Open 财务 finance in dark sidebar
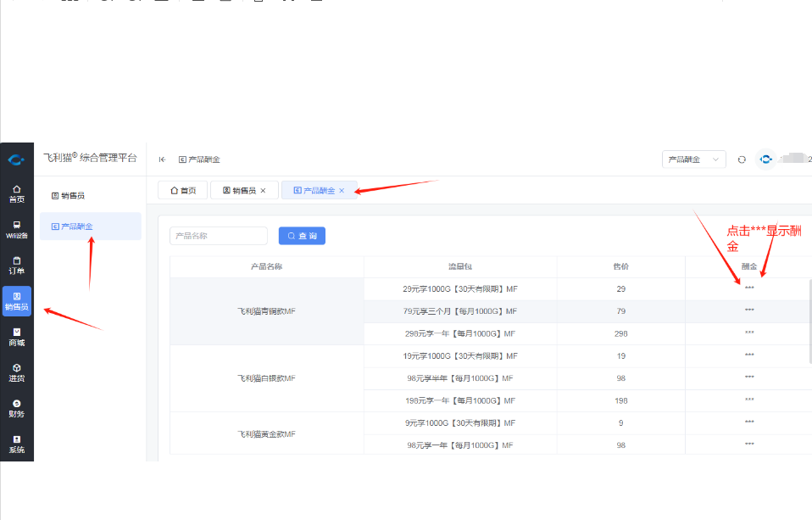The height and width of the screenshot is (520, 812). coord(17,408)
